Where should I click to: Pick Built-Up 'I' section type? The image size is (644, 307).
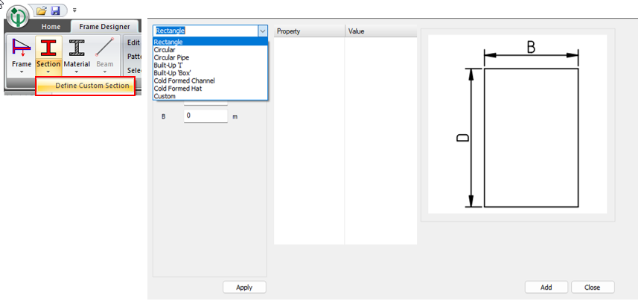pyautogui.click(x=170, y=66)
